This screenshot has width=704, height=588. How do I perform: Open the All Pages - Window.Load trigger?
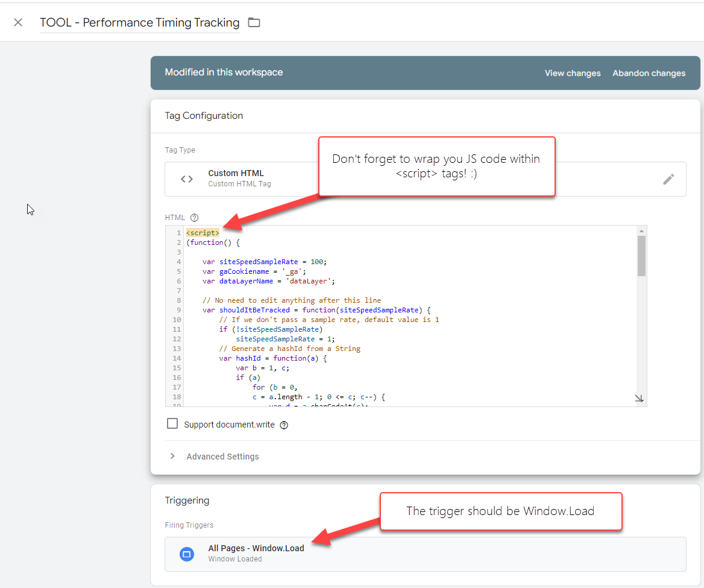[x=256, y=548]
